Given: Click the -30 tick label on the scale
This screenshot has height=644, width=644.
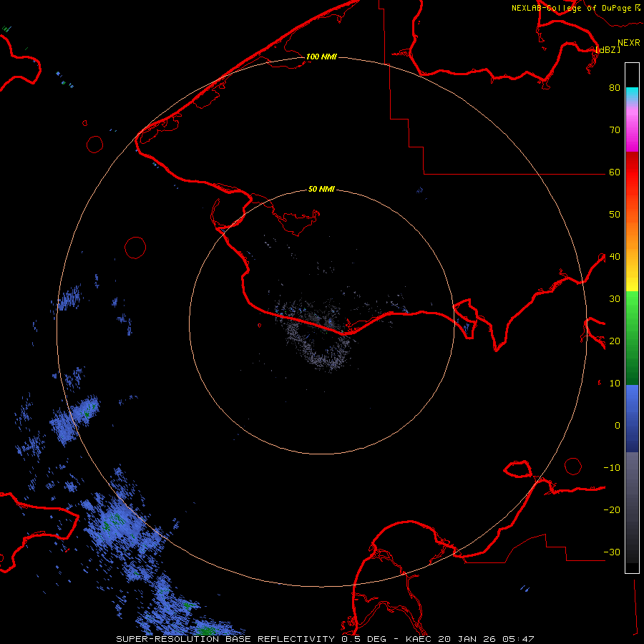Looking at the screenshot, I should point(612,552).
